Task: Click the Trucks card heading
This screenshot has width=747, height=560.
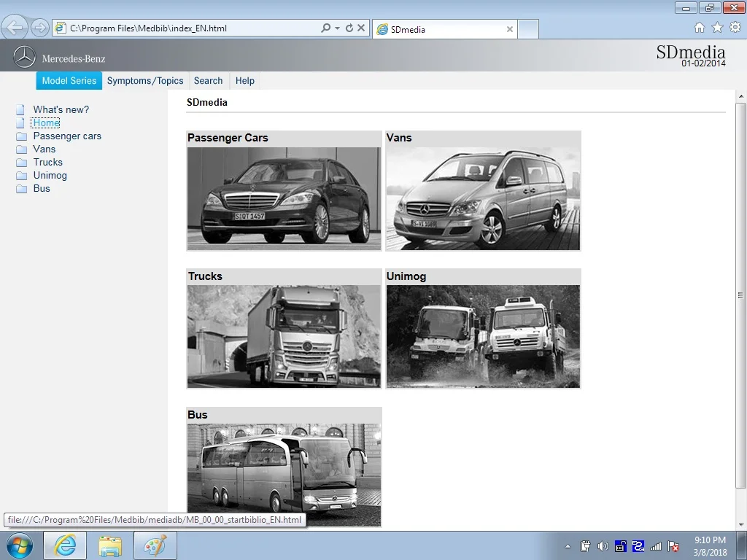Action: point(205,276)
